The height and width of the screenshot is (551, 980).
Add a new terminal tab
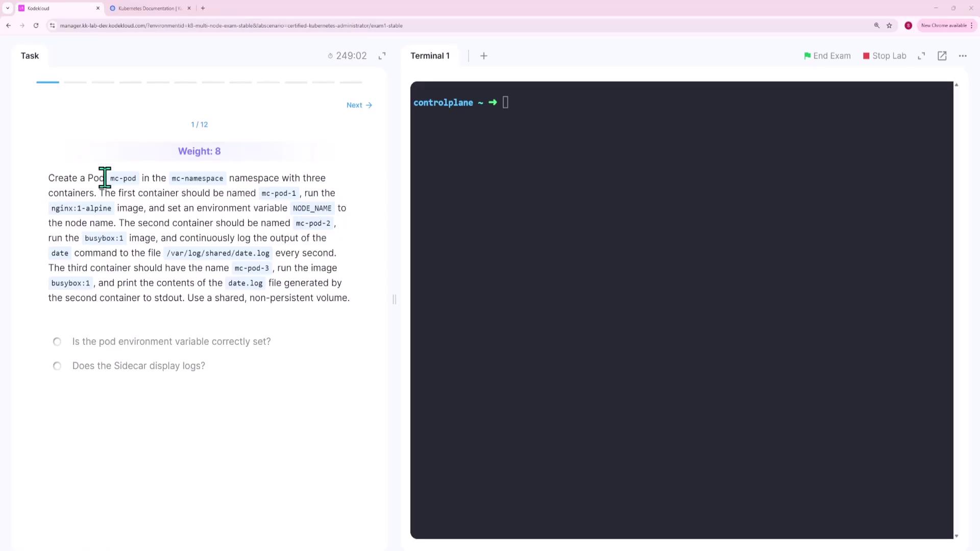pyautogui.click(x=484, y=56)
